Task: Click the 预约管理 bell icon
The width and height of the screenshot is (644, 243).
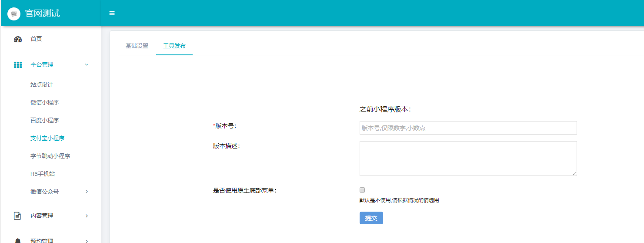Action: (x=18, y=240)
